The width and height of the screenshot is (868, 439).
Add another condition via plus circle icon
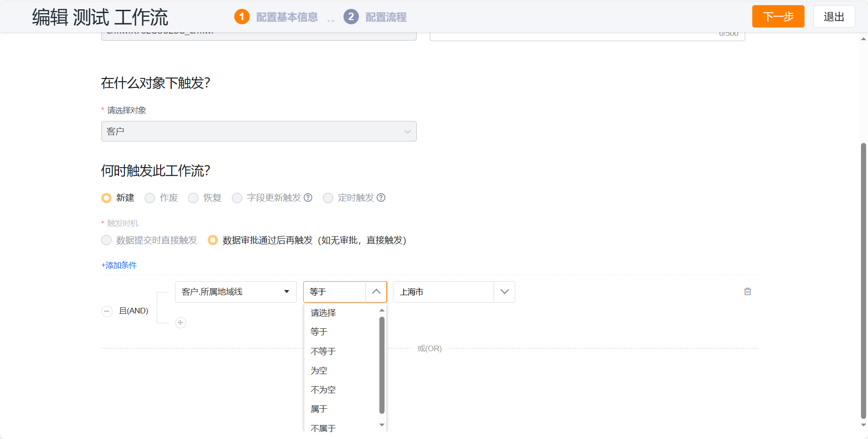pos(181,323)
